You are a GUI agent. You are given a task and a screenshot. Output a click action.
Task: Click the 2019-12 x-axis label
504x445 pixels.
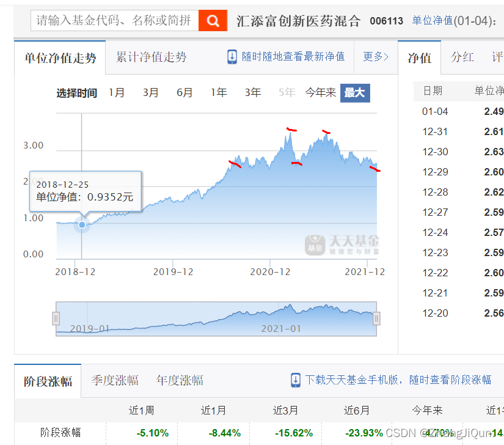pyautogui.click(x=173, y=272)
